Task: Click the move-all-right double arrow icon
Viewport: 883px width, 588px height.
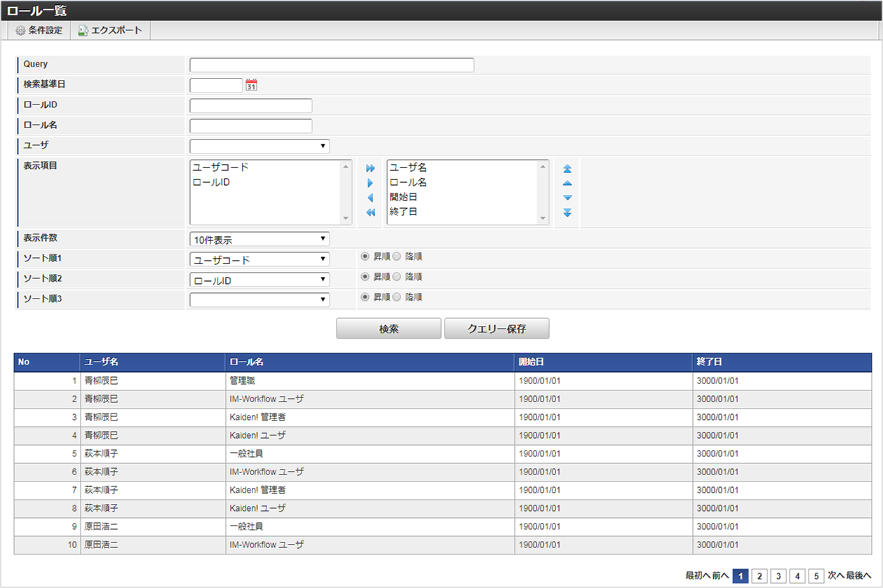Action: pyautogui.click(x=370, y=168)
